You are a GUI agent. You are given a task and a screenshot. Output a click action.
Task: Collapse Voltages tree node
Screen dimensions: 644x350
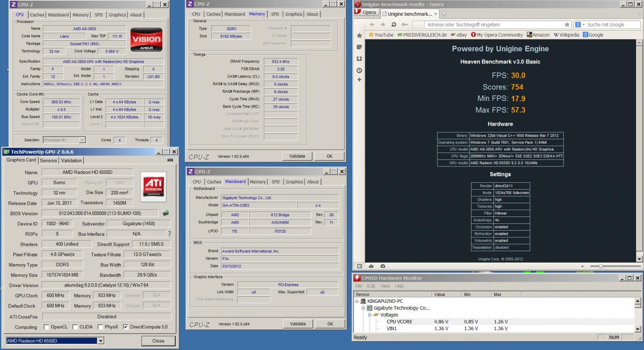[370, 315]
